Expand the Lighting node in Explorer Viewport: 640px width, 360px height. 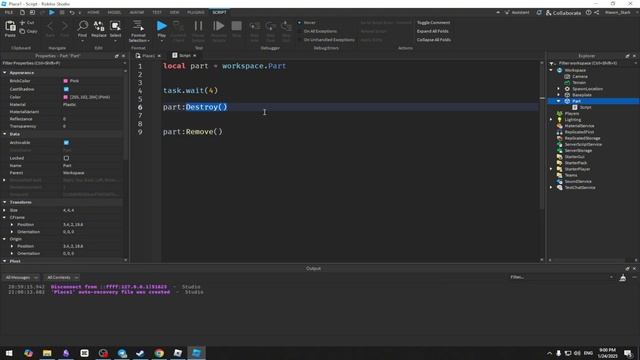click(551, 120)
